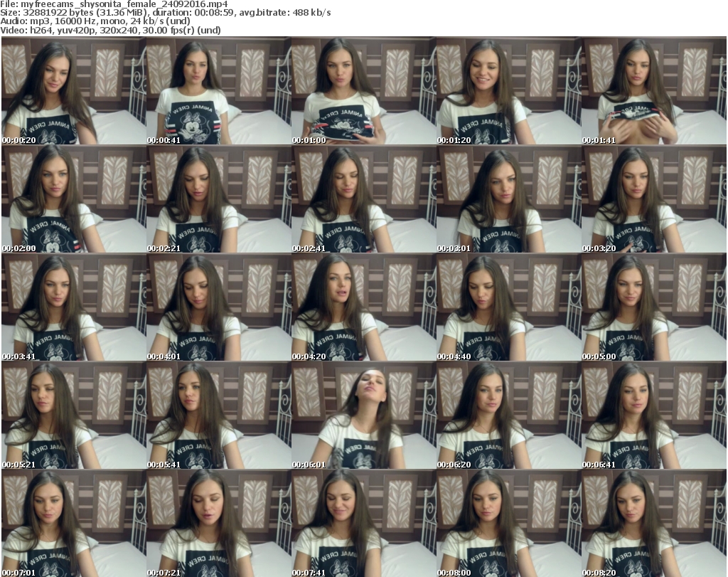The height and width of the screenshot is (577, 728).
Task: Choose the thumbnail labeled 00:06:41
Action: tap(654, 415)
